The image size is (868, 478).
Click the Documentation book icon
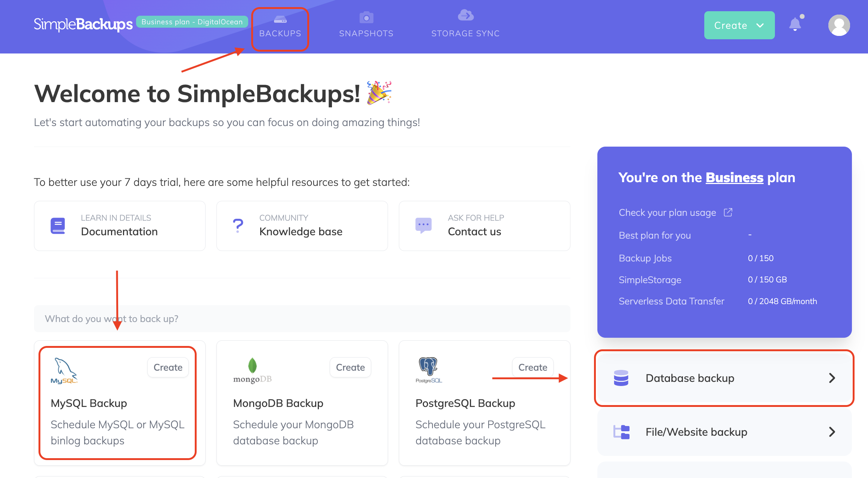[x=58, y=226]
